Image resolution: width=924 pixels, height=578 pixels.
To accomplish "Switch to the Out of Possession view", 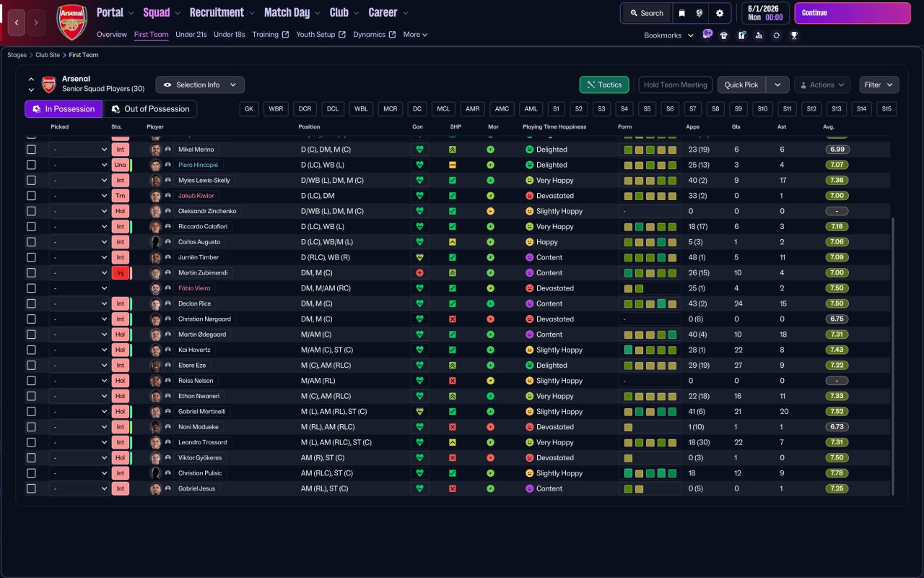I will coord(150,109).
